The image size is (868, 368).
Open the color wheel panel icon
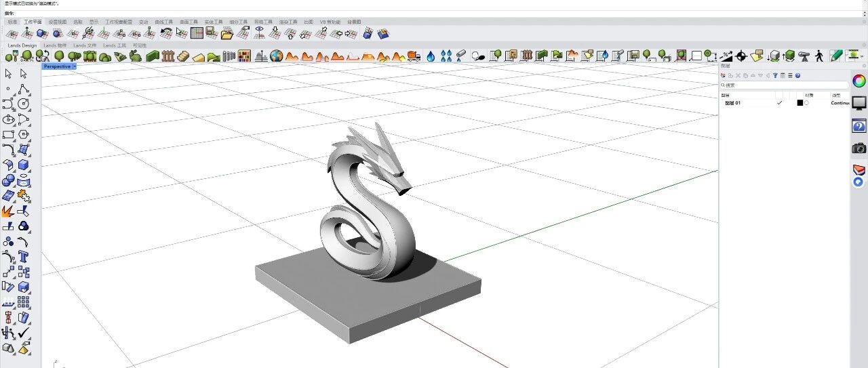859,81
